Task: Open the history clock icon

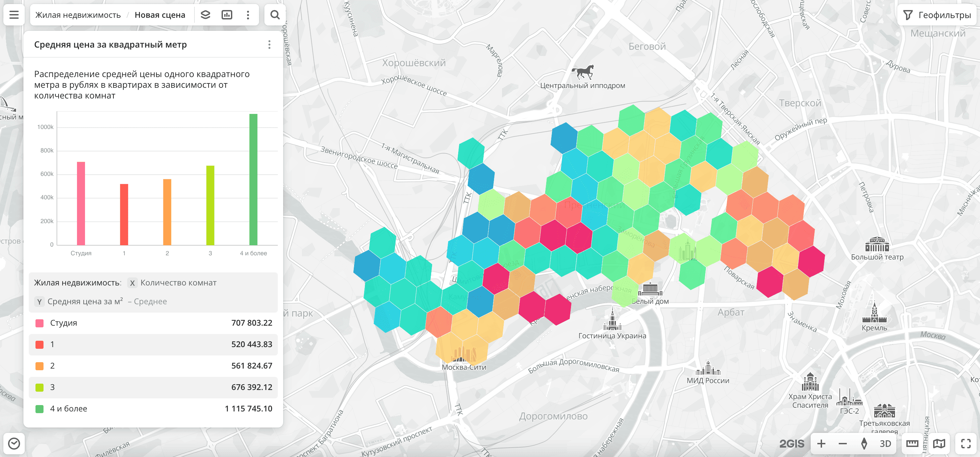Action: (x=14, y=443)
